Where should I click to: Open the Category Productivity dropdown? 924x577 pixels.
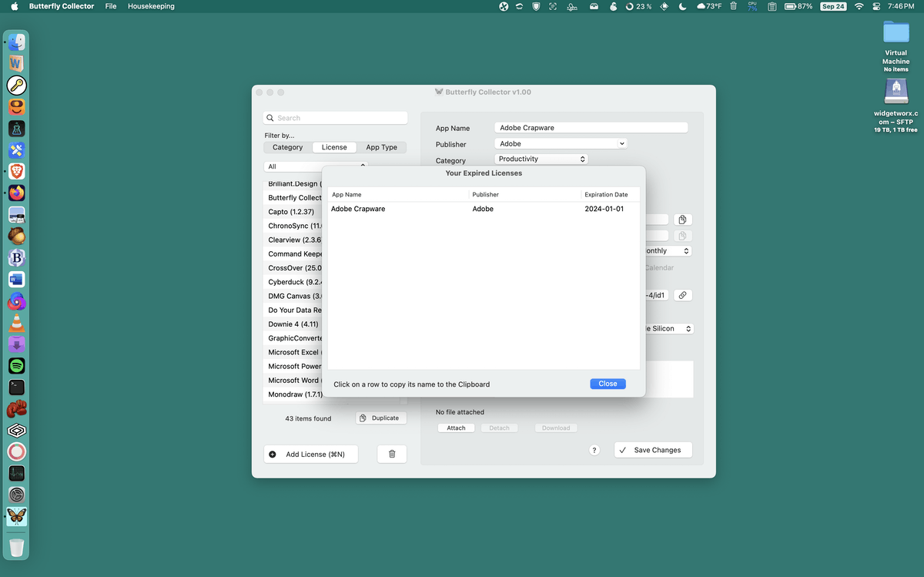click(541, 159)
